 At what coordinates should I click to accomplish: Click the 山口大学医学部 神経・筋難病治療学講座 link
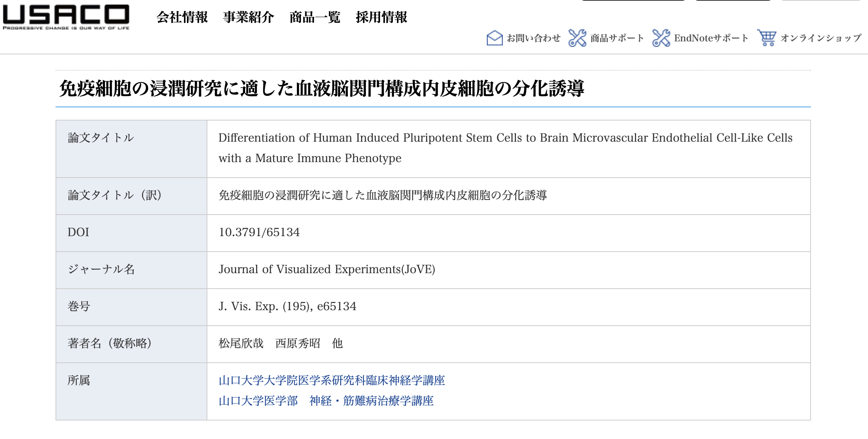click(326, 401)
